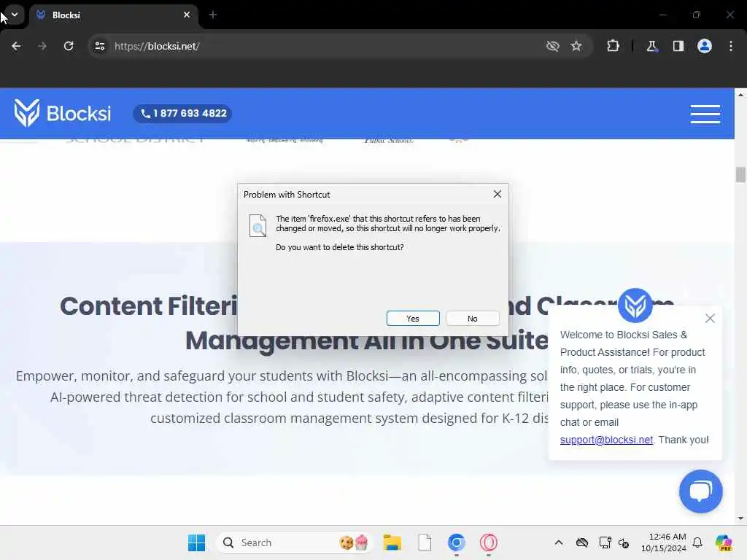
Task: Click the cloud sync tray icon
Action: click(582, 542)
